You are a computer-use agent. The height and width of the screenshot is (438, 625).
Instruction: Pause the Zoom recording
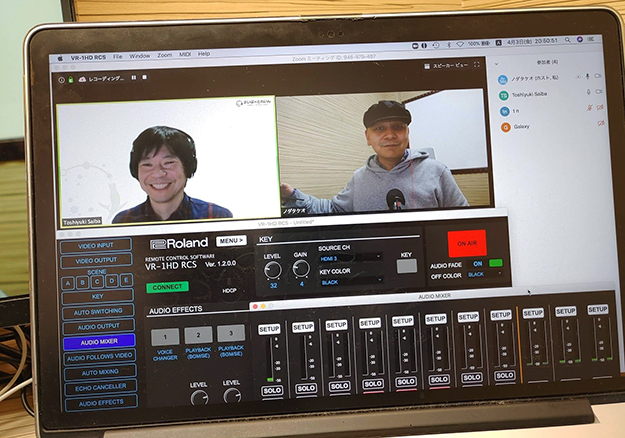[x=132, y=77]
